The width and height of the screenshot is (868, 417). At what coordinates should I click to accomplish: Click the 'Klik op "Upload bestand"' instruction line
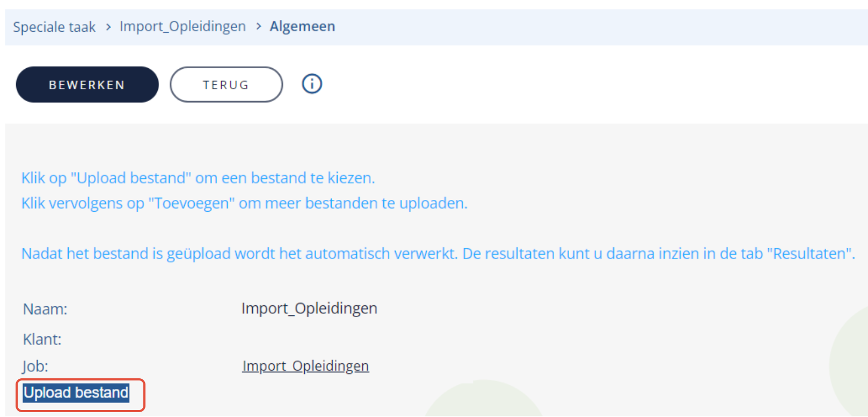198,178
